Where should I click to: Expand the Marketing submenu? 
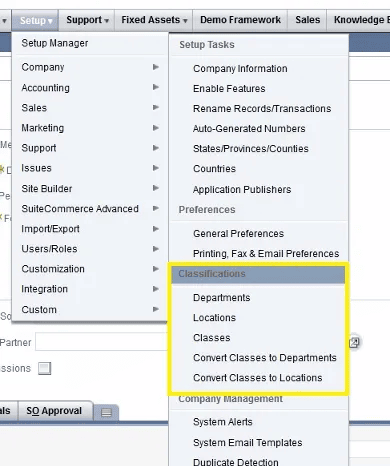(90, 128)
